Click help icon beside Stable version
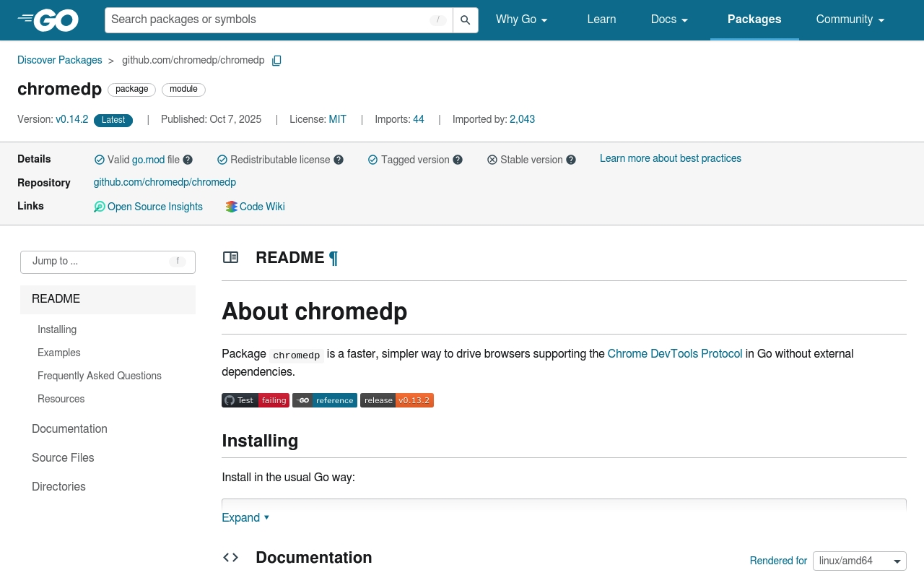924x578 pixels. point(571,160)
